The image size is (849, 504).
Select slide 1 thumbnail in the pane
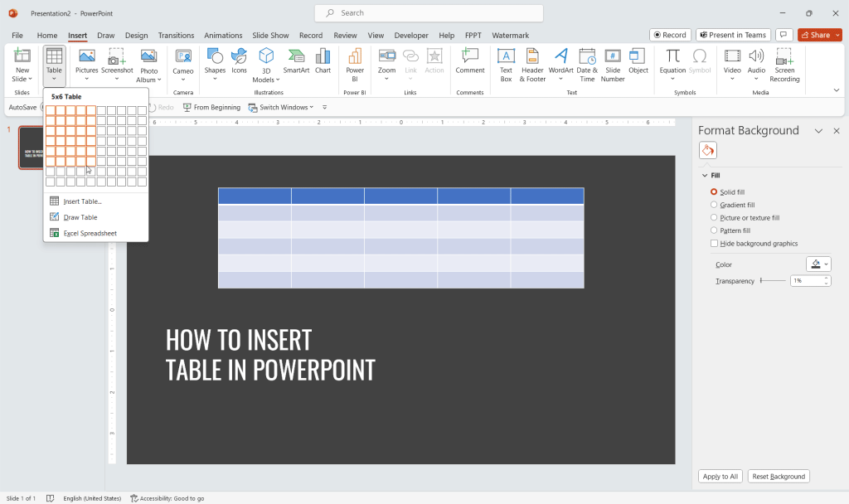click(30, 148)
